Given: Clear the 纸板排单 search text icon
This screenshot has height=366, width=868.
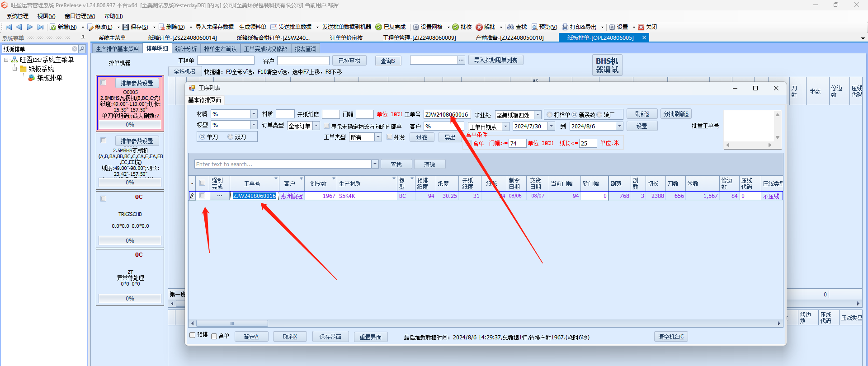Looking at the screenshot, I should (x=75, y=49).
